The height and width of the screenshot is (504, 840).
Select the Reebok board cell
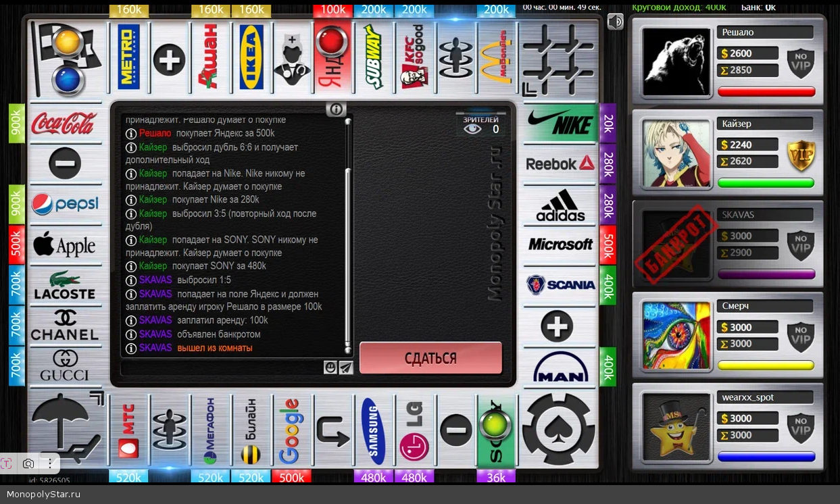click(560, 163)
